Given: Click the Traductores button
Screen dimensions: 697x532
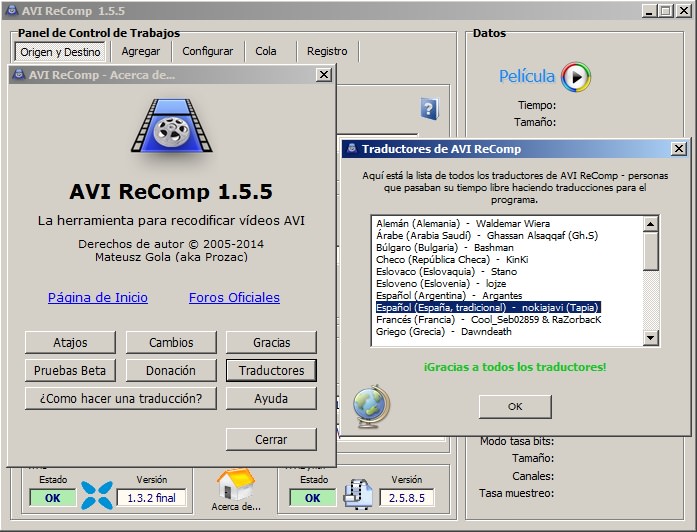Looking at the screenshot, I should 272,371.
